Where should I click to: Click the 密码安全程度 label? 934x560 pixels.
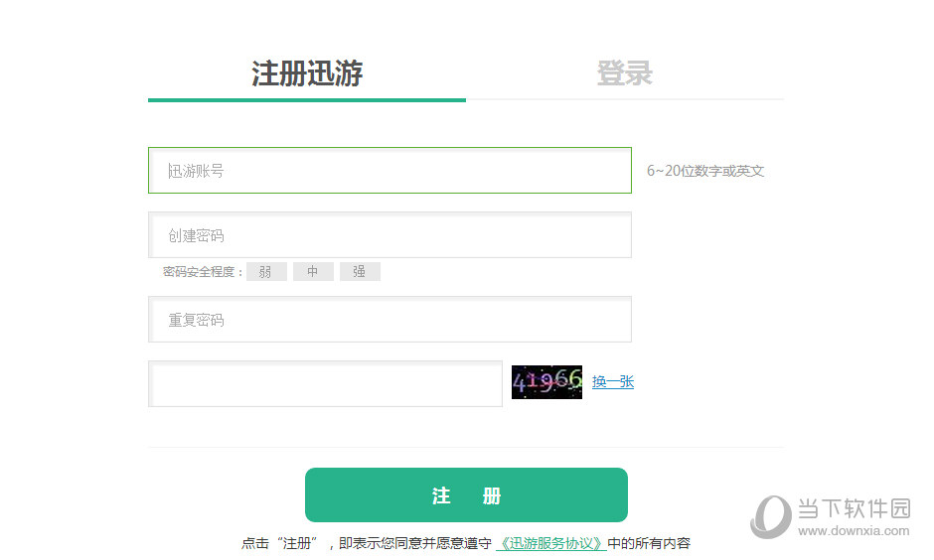point(202,272)
